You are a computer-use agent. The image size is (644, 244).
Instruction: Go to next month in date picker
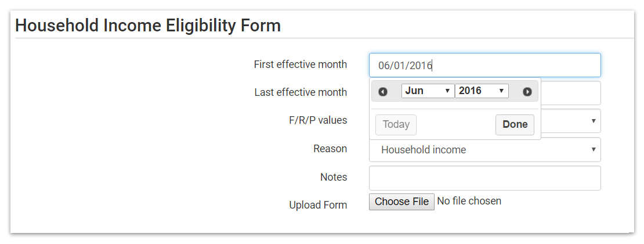pos(527,92)
